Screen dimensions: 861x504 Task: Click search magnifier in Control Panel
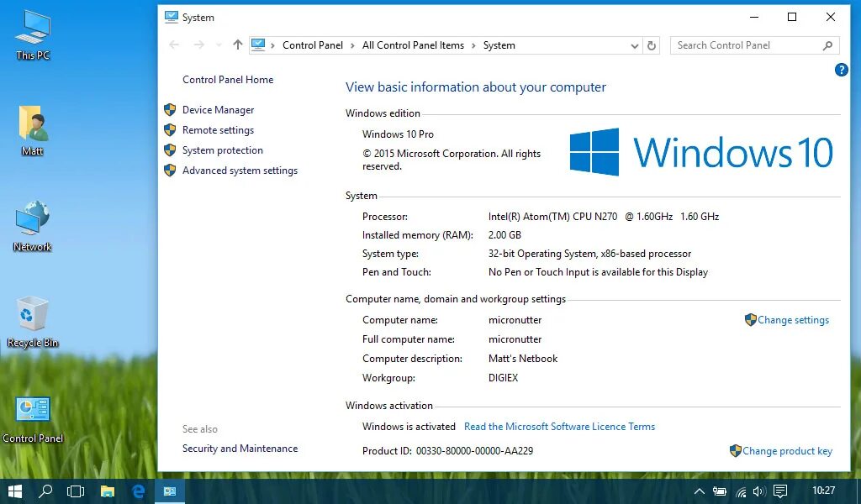coord(827,45)
